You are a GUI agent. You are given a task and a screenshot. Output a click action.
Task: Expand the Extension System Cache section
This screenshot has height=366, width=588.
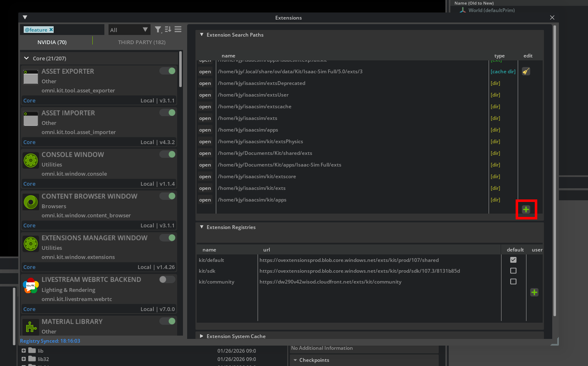point(202,336)
